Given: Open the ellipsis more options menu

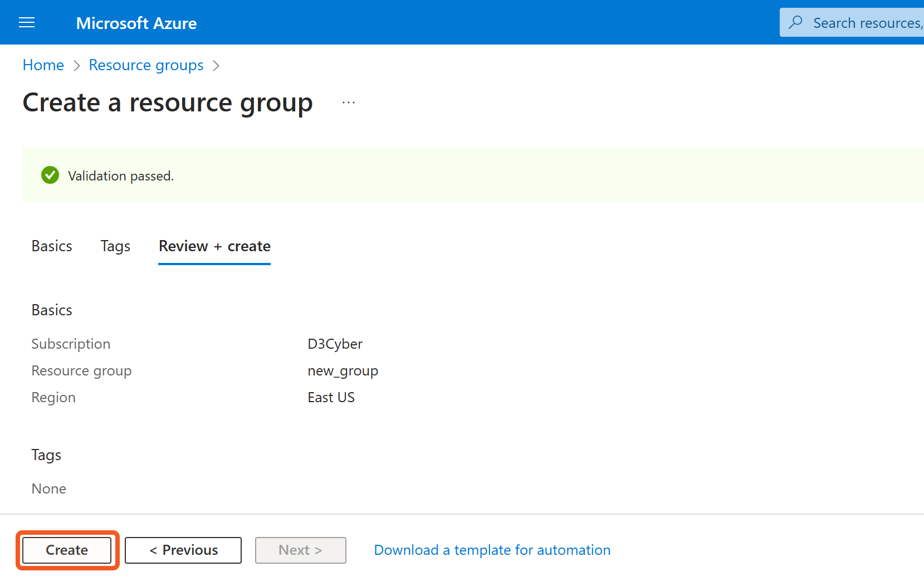Looking at the screenshot, I should coord(349,102).
